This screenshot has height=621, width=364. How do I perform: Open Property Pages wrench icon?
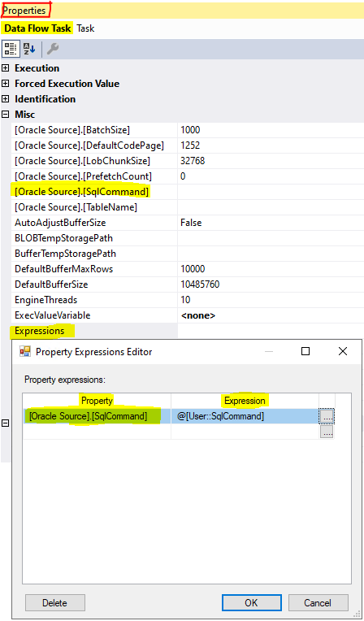[53, 49]
